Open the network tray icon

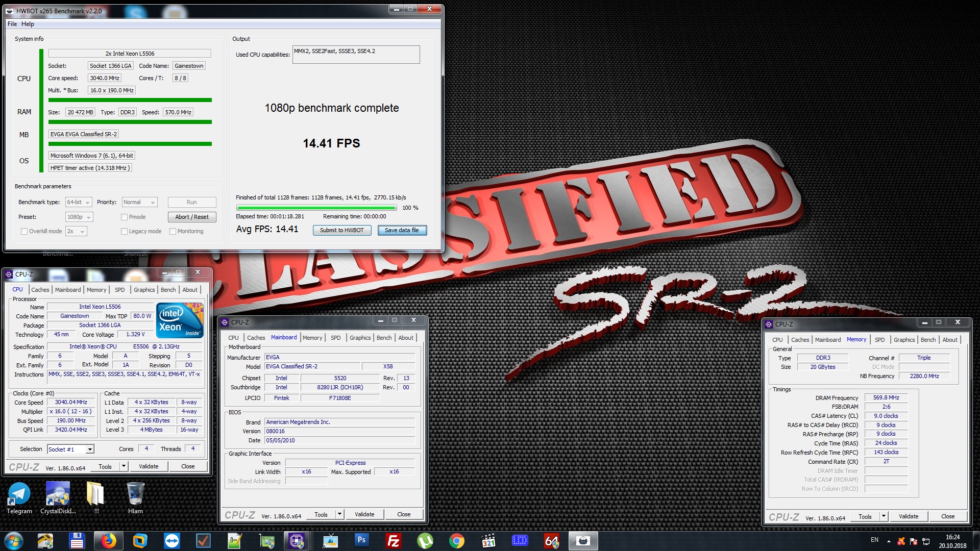click(x=926, y=541)
